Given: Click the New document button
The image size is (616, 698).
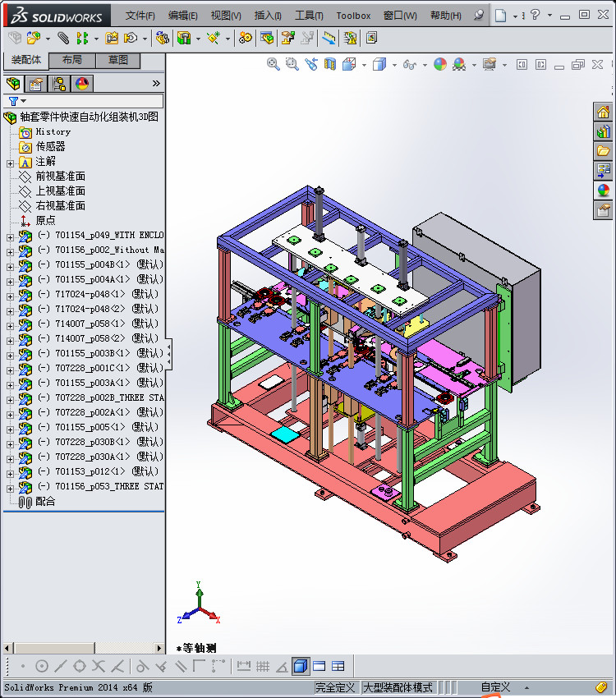Looking at the screenshot, I should point(501,16).
